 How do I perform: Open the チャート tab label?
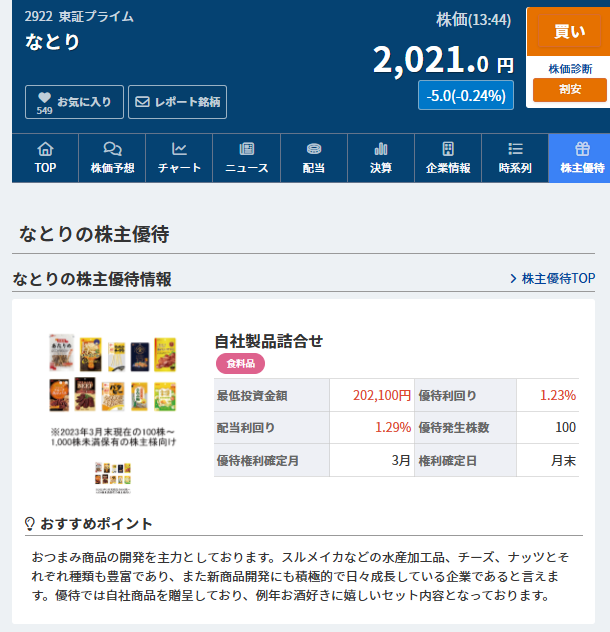pyautogui.click(x=179, y=168)
